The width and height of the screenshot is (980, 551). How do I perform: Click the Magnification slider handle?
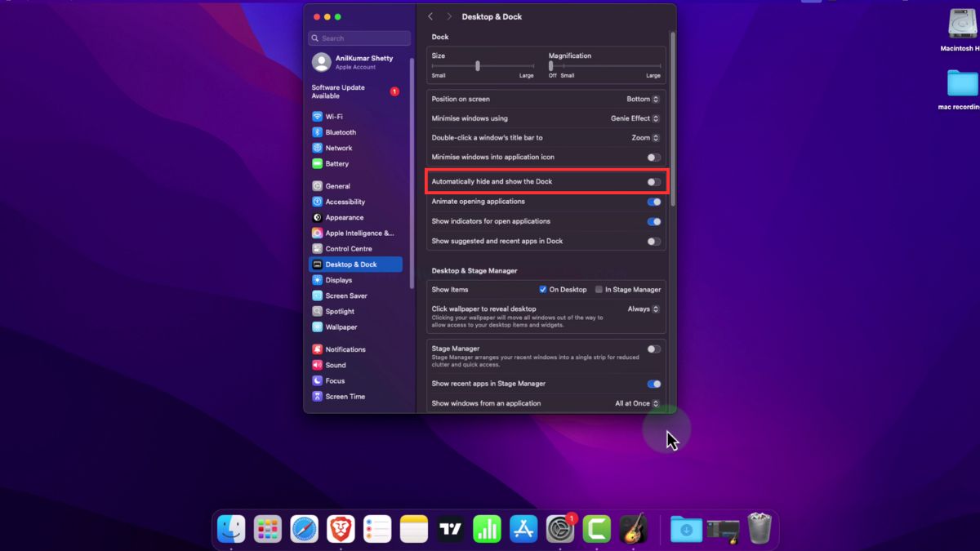(551, 66)
